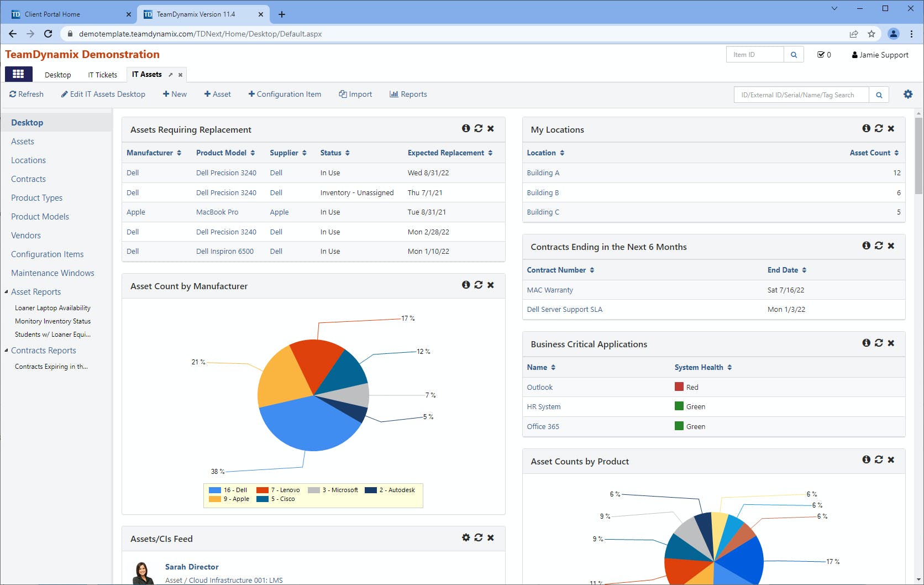Remove the Business Critical Applications module
The width and height of the screenshot is (924, 585).
891,343
